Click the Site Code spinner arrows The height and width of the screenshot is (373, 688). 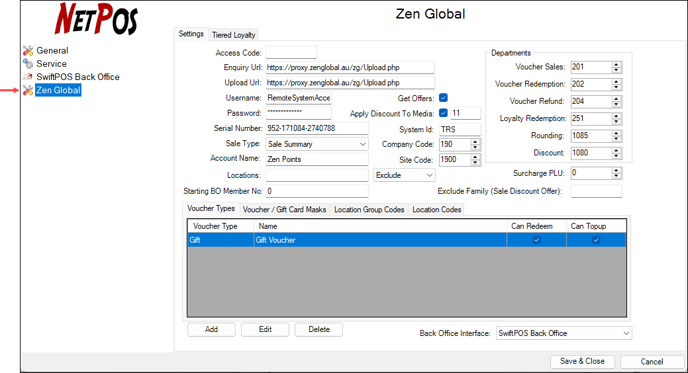476,160
